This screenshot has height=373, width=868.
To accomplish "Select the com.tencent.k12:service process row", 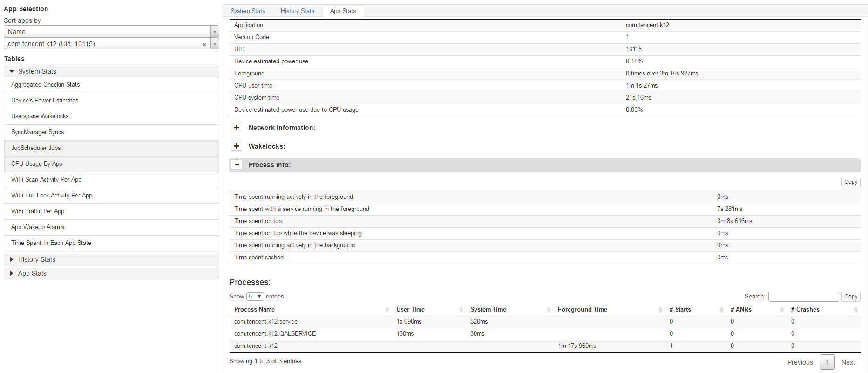I will click(x=545, y=322).
